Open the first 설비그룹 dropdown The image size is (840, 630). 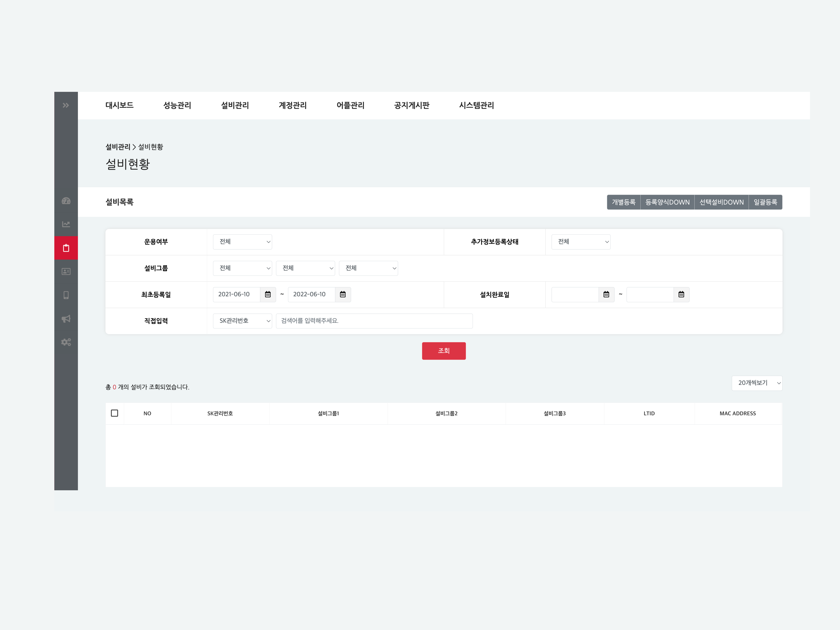[242, 268]
